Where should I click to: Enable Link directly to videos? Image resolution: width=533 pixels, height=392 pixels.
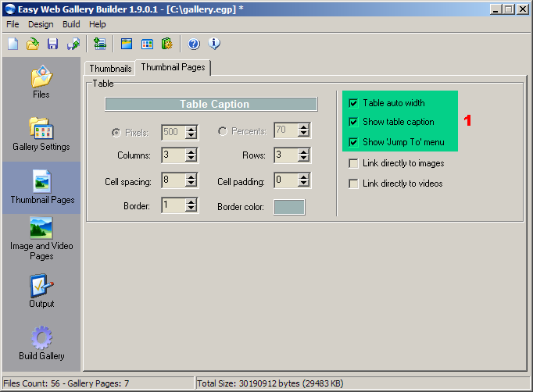click(353, 184)
